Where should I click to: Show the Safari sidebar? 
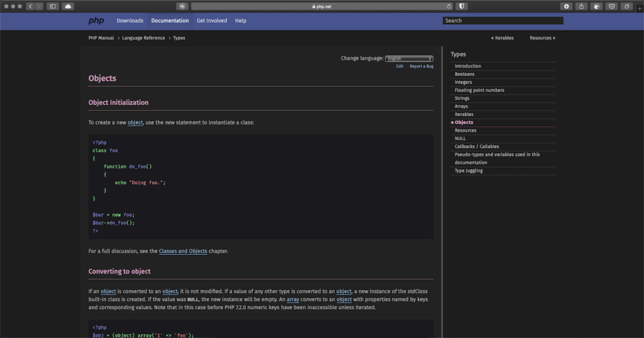pyautogui.click(x=53, y=6)
